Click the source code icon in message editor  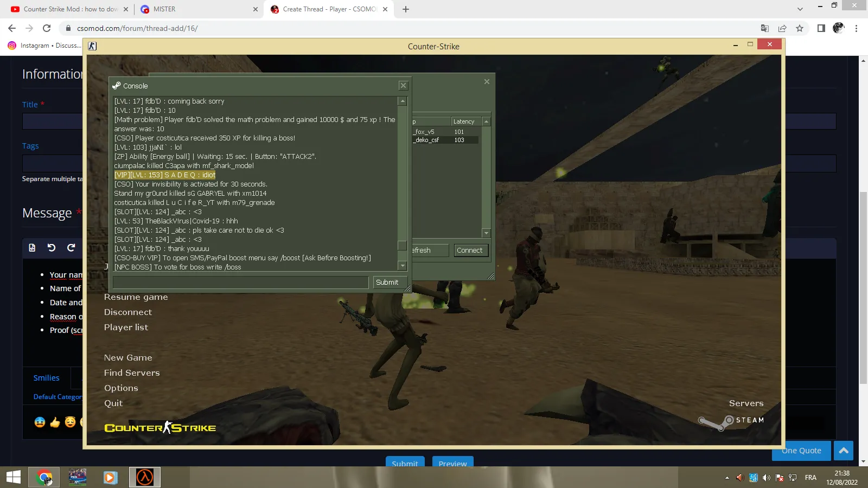click(32, 247)
